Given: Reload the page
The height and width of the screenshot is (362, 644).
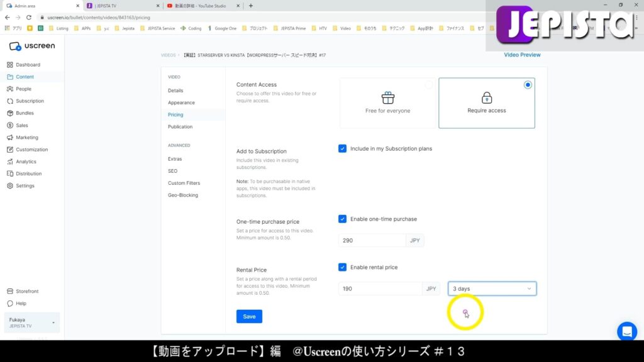Looking at the screenshot, I should click(29, 17).
